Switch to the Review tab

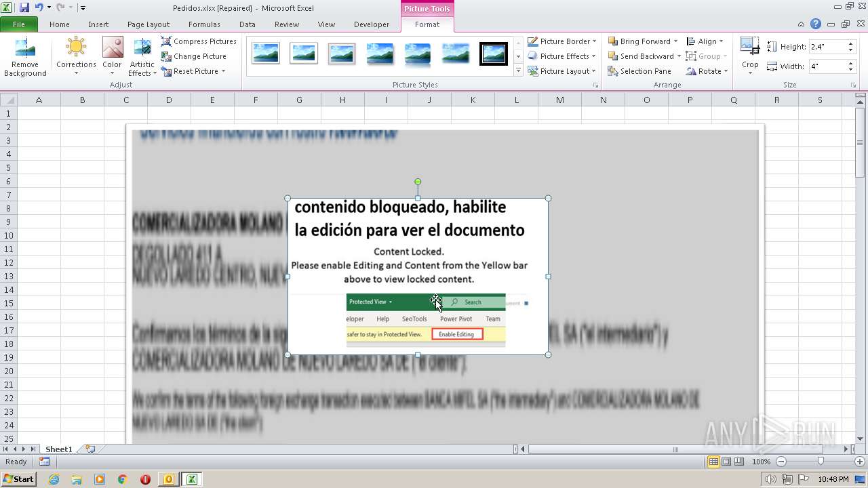point(287,24)
